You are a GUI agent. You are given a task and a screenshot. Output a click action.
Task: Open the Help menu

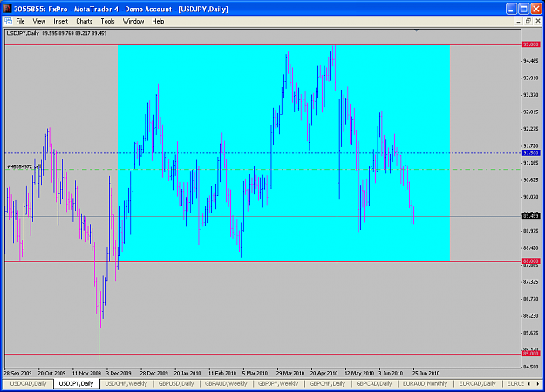tap(158, 21)
